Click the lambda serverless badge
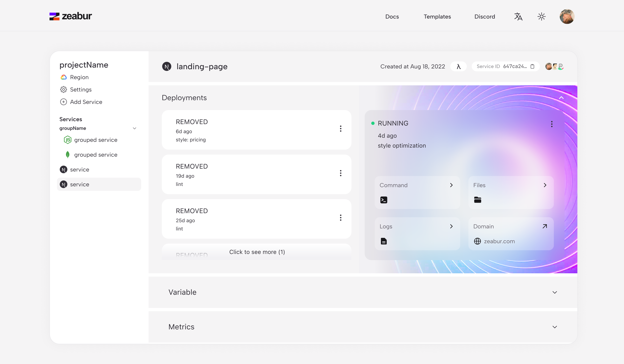The height and width of the screenshot is (364, 624). [458, 67]
